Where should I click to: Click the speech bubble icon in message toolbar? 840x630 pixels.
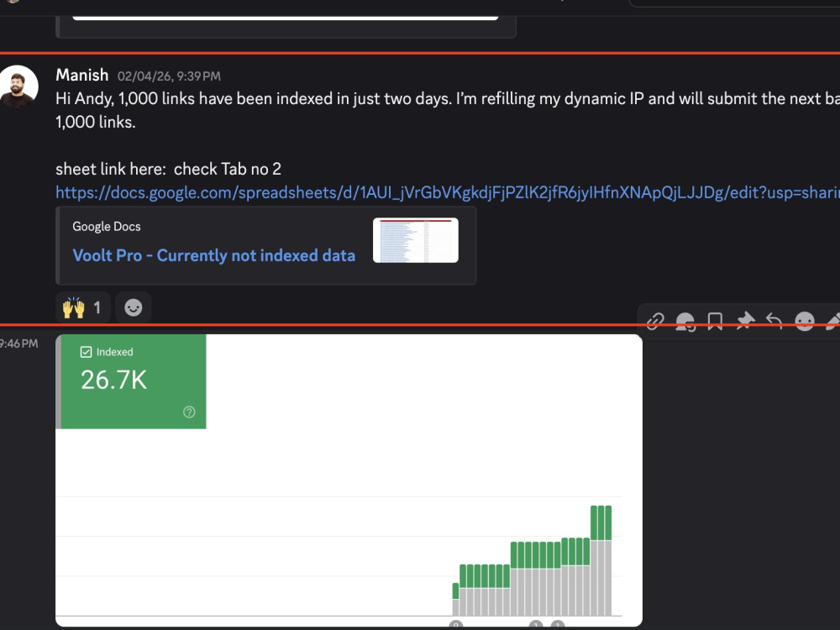685,321
